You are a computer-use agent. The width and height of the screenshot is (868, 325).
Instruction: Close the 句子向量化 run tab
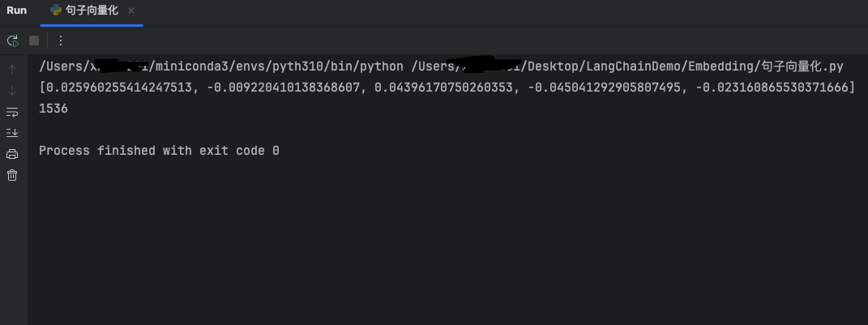pos(131,11)
